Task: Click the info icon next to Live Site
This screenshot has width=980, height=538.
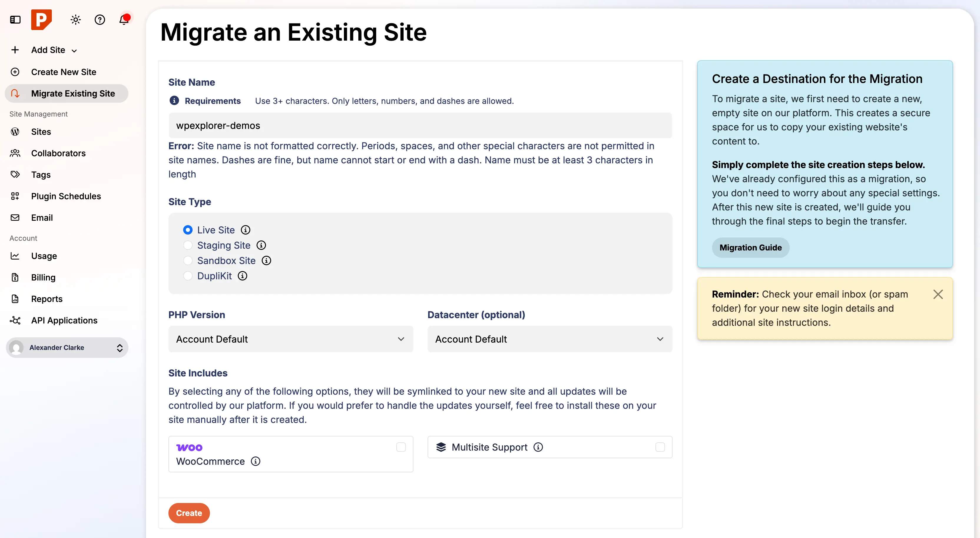Action: (245, 230)
